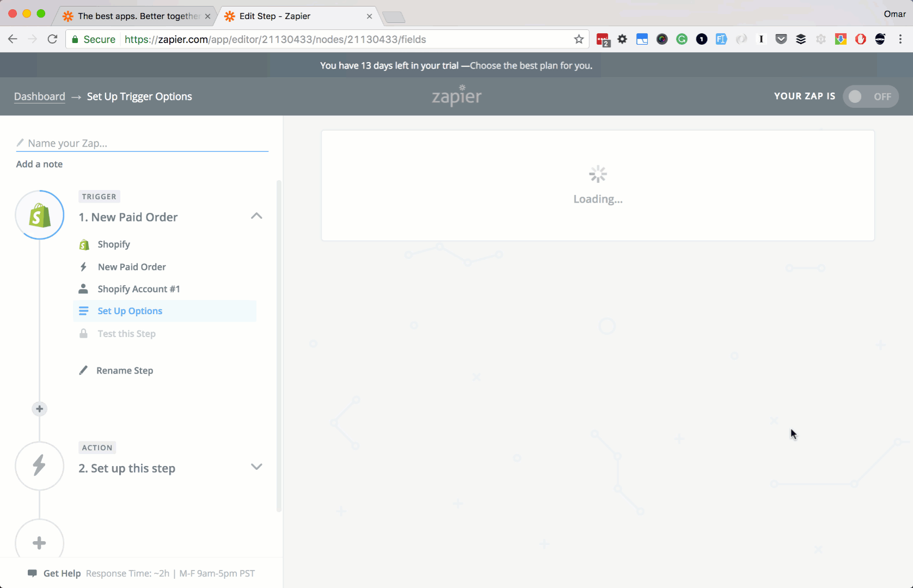Image resolution: width=913 pixels, height=588 pixels.
Task: Click the Zapier logo in header
Action: point(457,96)
